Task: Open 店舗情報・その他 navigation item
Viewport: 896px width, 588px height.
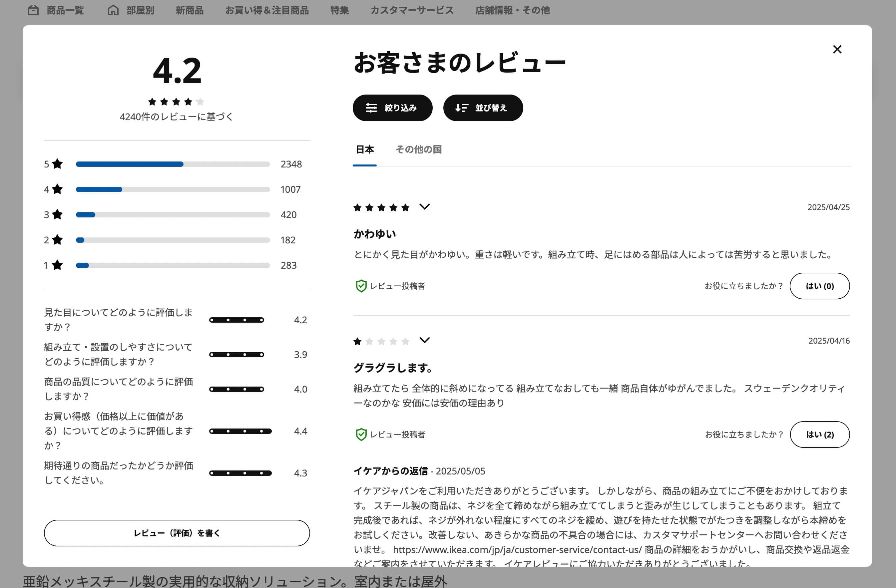Action: 512,10
